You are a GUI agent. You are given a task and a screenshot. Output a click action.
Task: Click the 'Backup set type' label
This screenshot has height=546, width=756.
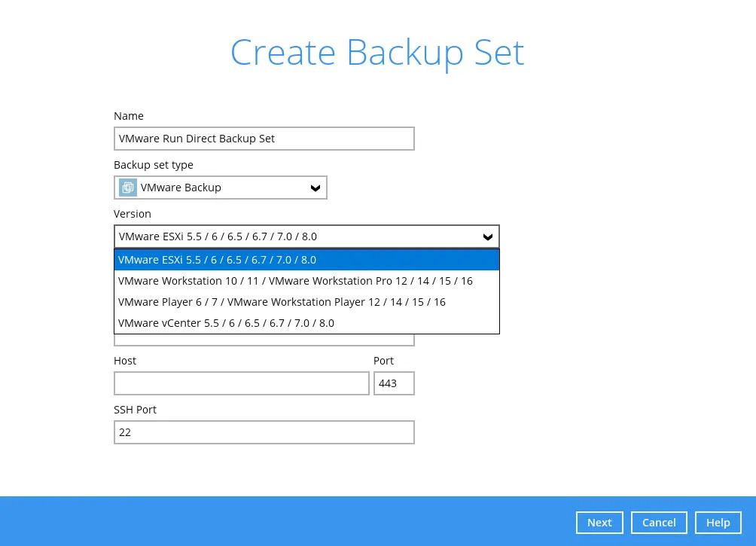154,165
